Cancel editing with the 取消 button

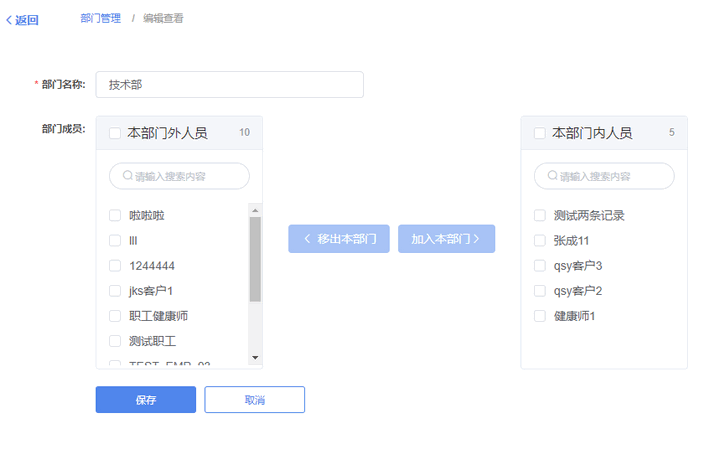coord(254,399)
